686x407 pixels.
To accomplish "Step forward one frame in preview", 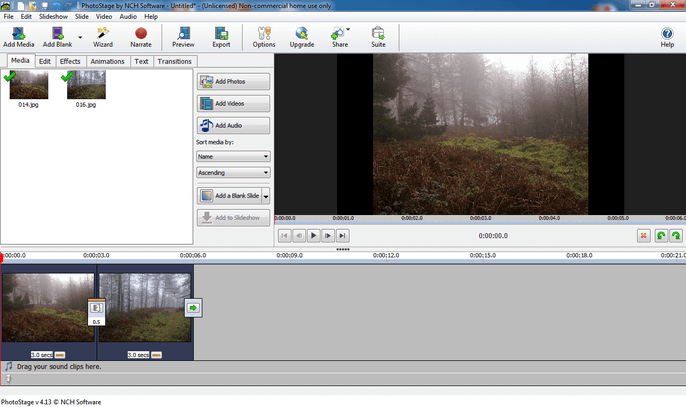I will point(328,235).
